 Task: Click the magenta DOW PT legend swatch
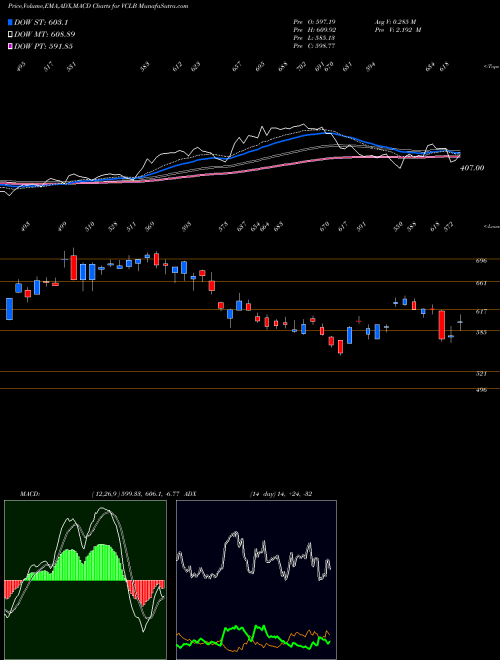coord(10,46)
